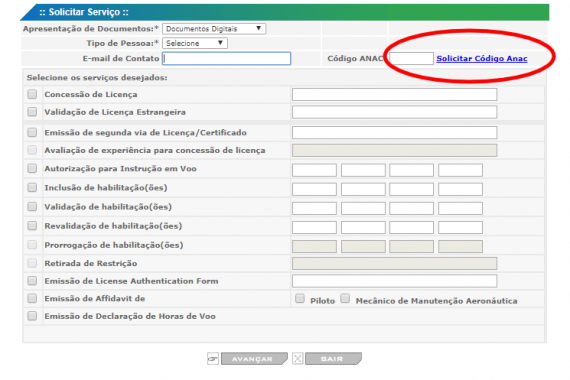Open Apresentação de Documentos dropdown
The height and width of the screenshot is (380, 570).
[214, 29]
